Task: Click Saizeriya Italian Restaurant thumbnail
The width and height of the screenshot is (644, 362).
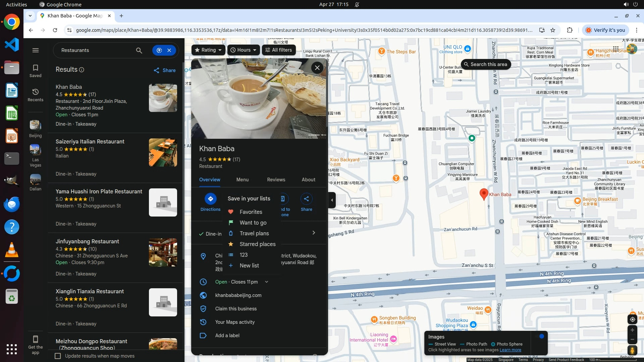Action: click(163, 153)
